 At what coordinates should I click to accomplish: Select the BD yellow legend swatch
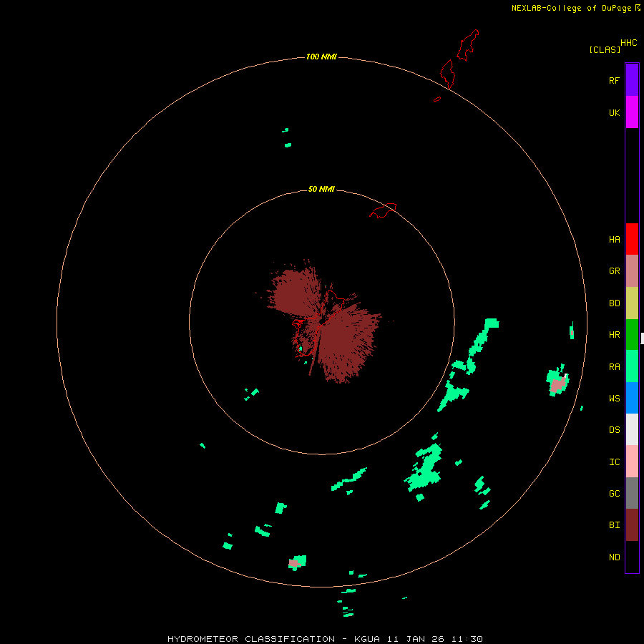[x=632, y=303]
